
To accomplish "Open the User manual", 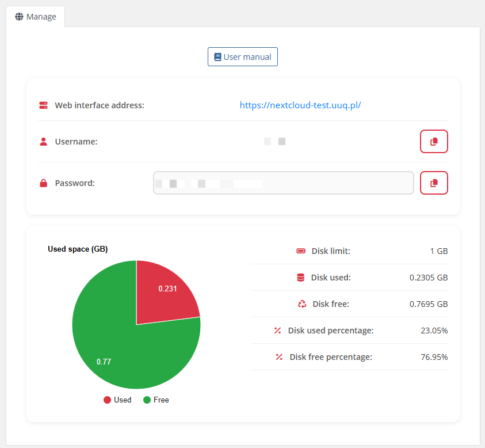I will point(242,57).
